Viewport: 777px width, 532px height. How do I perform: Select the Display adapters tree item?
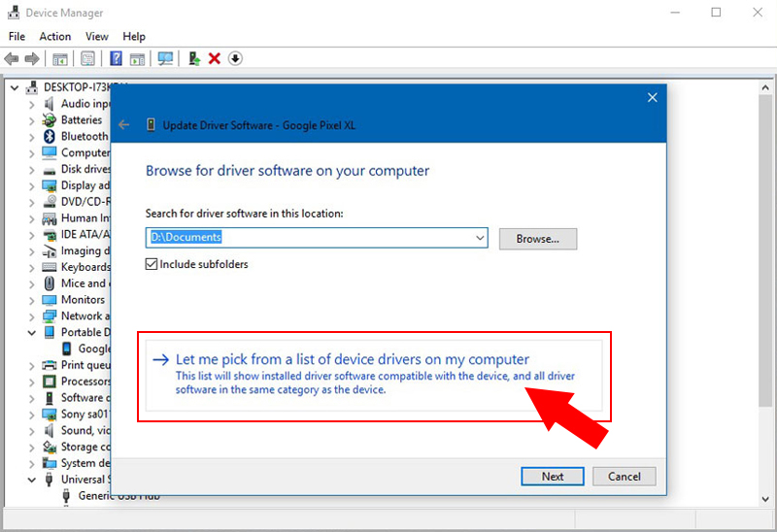tap(84, 185)
